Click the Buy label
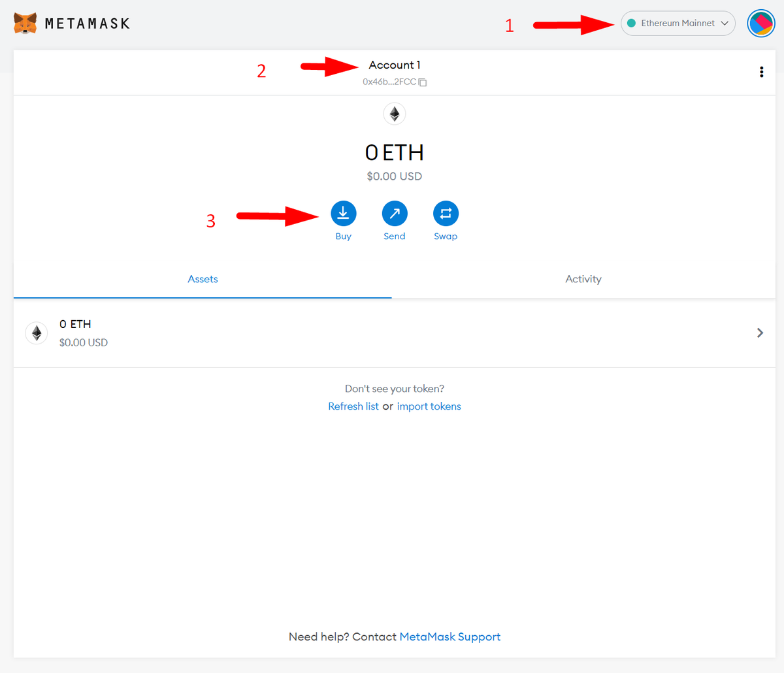784x673 pixels. point(344,237)
